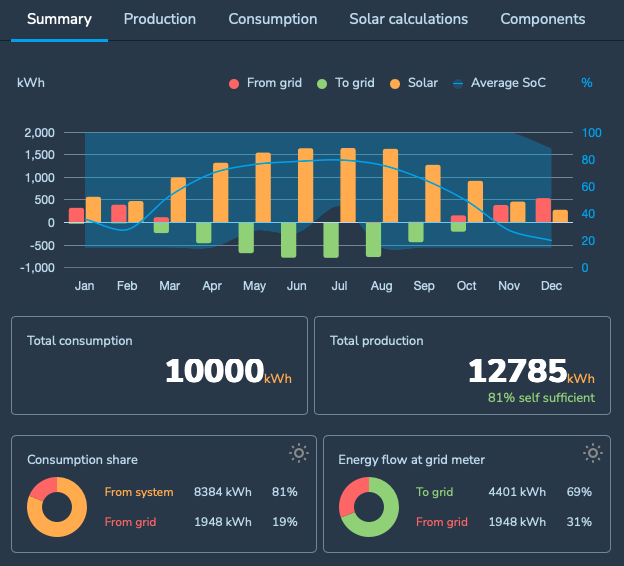Toggle the To grid legend series
This screenshot has height=566, width=624.
pyautogui.click(x=345, y=83)
